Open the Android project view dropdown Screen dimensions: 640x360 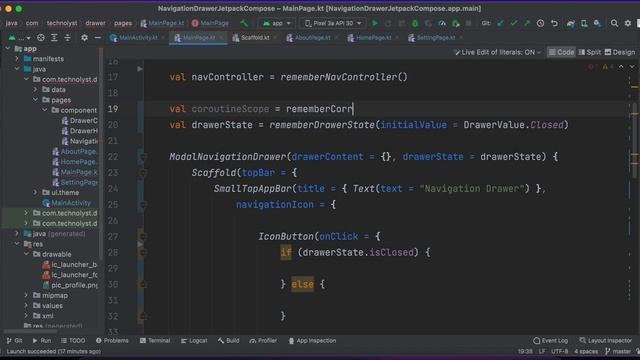(x=19, y=38)
